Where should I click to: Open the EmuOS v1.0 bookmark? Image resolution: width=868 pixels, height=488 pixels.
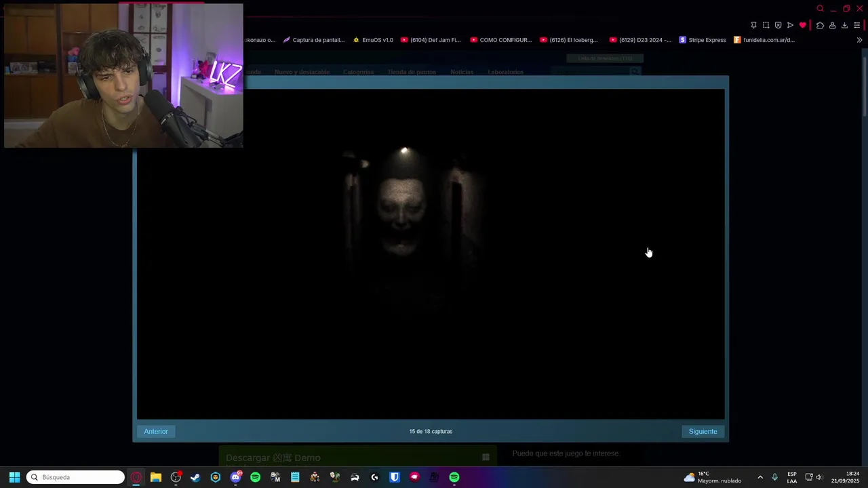373,40
